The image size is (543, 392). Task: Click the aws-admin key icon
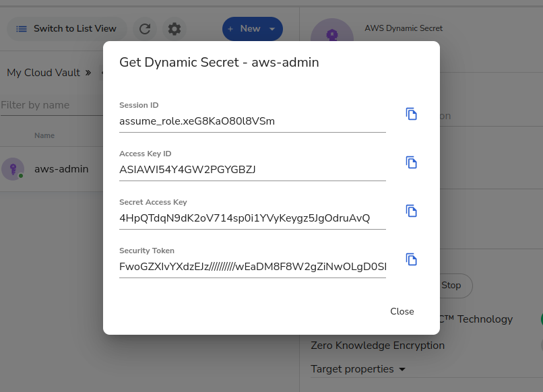(13, 169)
